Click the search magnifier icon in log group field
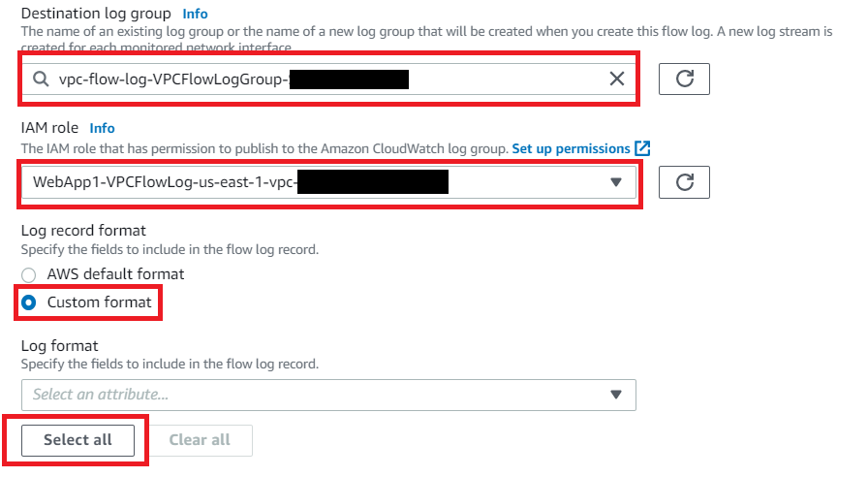This screenshot has height=477, width=868. tap(41, 79)
